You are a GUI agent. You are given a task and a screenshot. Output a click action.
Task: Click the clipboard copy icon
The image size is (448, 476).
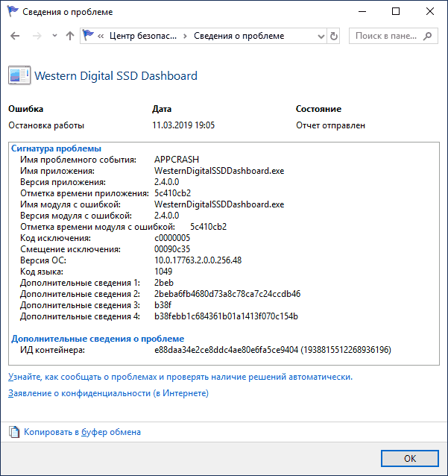[x=14, y=432]
